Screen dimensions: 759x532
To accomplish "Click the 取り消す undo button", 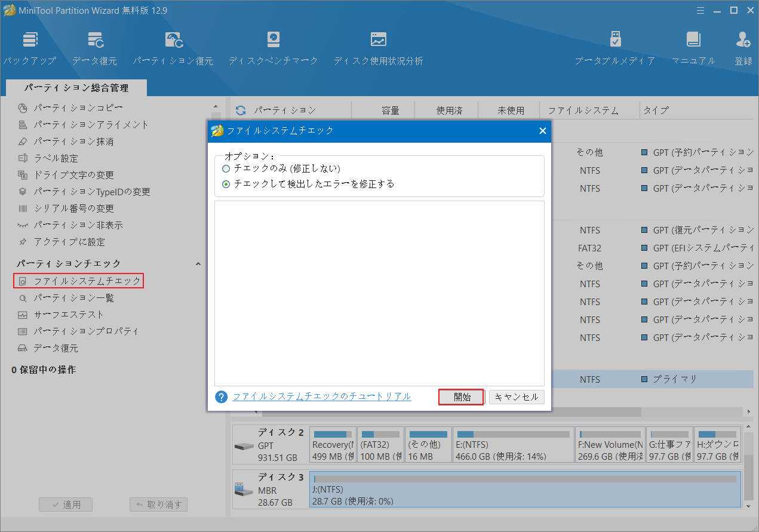I will click(159, 505).
